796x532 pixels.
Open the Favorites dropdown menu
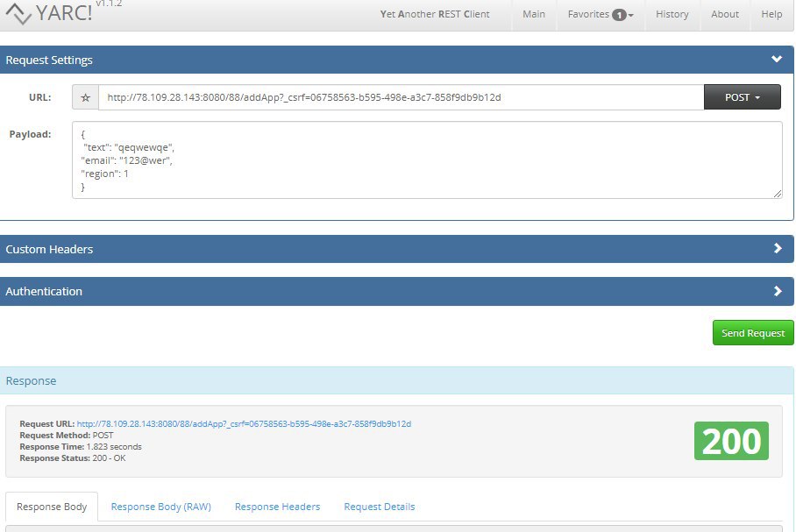(601, 15)
